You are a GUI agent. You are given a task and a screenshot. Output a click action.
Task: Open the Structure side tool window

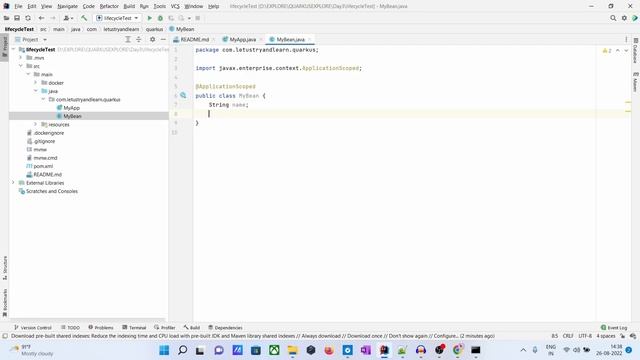(4, 268)
